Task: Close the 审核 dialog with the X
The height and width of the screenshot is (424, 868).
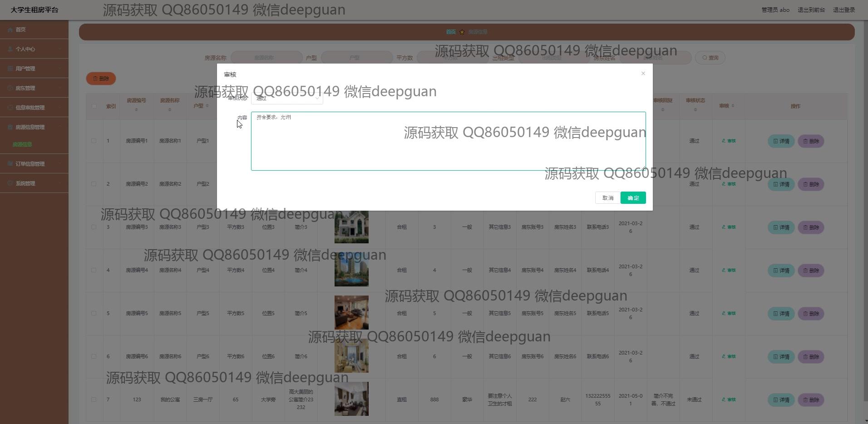Action: point(643,74)
